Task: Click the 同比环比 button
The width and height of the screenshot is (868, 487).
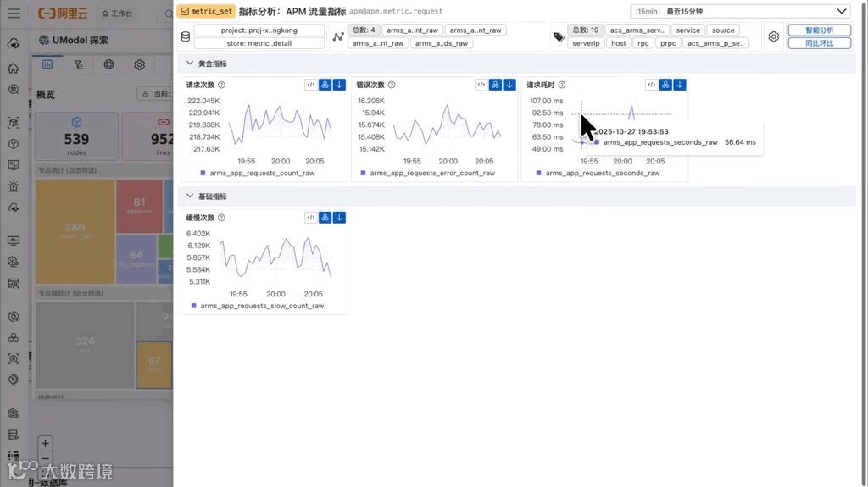Action: (x=820, y=43)
